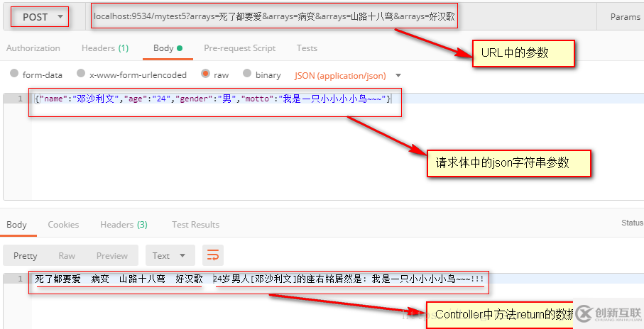Click the JSON request body editor line
This screenshot has height=329, width=644.
214,99
